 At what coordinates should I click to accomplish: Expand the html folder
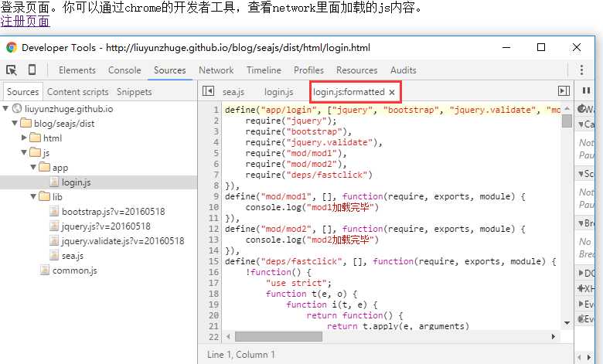[x=24, y=138]
